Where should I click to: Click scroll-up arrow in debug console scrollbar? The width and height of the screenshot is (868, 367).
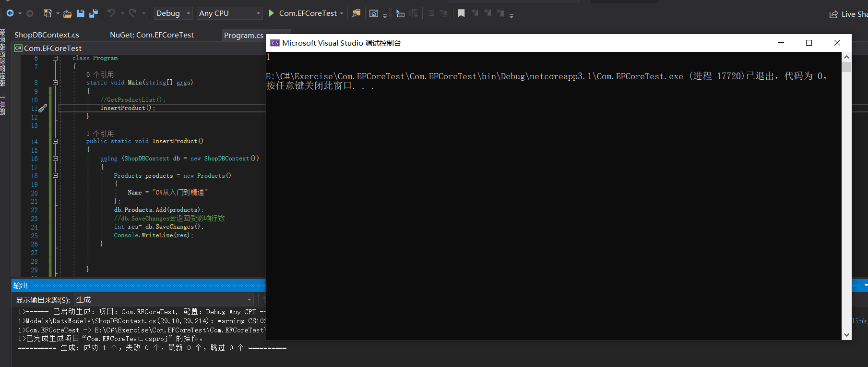pos(846,57)
